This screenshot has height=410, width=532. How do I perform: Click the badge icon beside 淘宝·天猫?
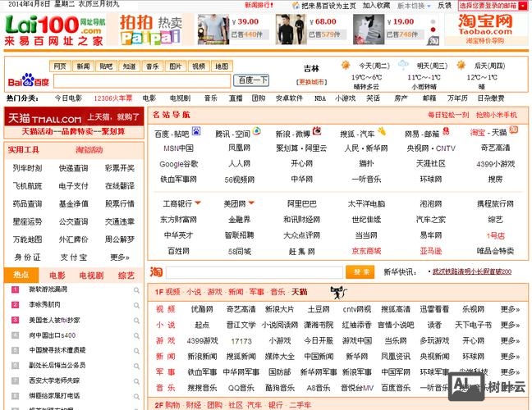[x=514, y=130]
